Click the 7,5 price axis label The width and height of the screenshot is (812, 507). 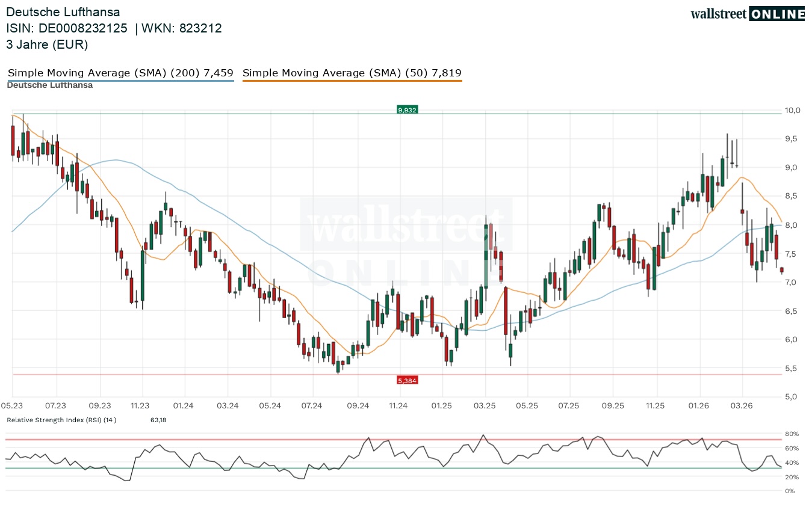click(x=793, y=254)
